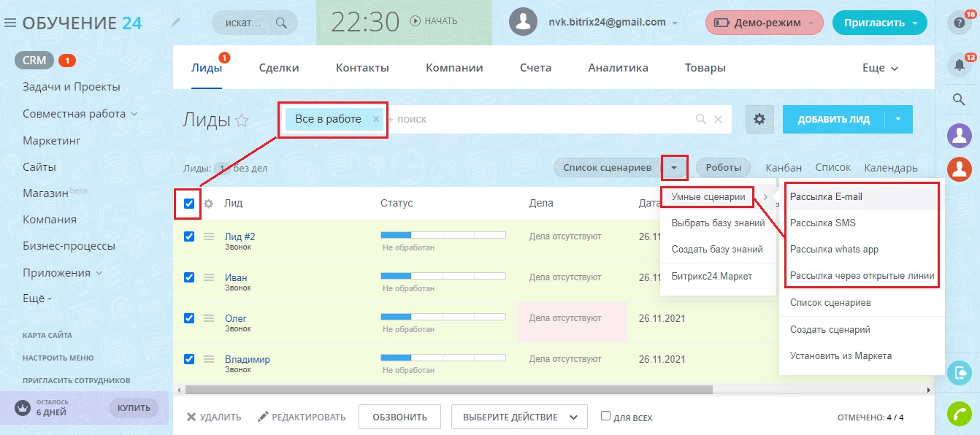Open the gear settings button next to filter
This screenshot has height=435, width=980.
(759, 119)
